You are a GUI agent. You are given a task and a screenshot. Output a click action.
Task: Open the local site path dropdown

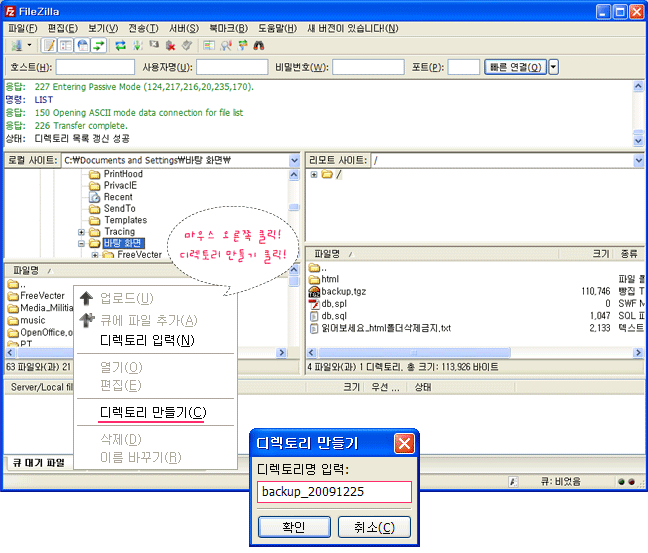(x=294, y=160)
